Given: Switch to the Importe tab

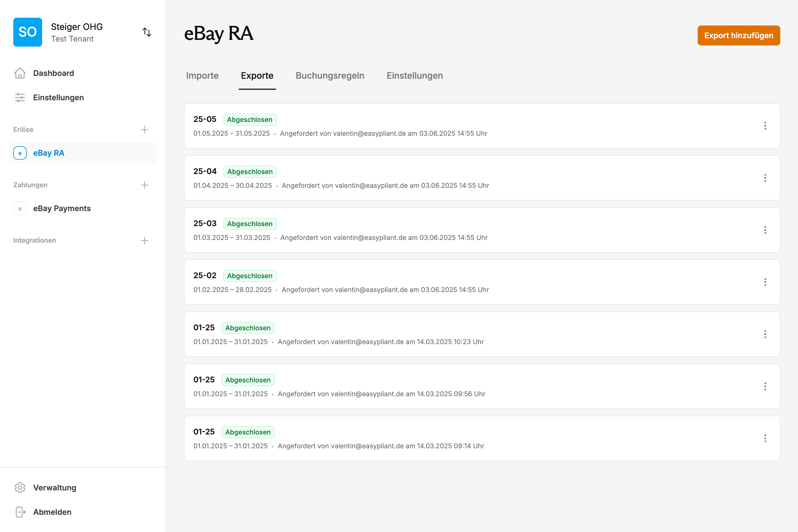Looking at the screenshot, I should [202, 76].
